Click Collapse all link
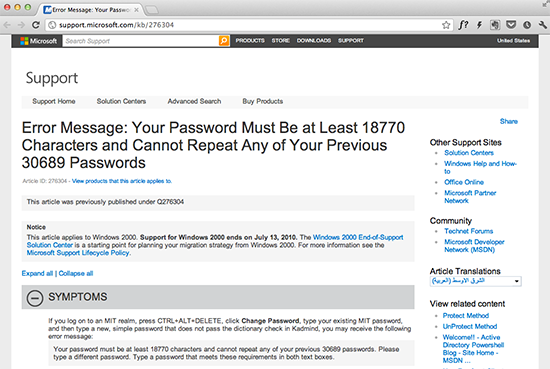 pos(76,273)
